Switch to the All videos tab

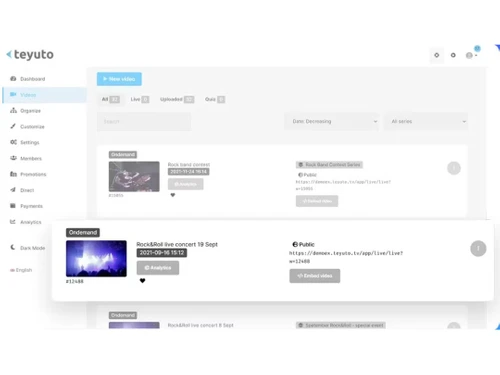[x=110, y=99]
